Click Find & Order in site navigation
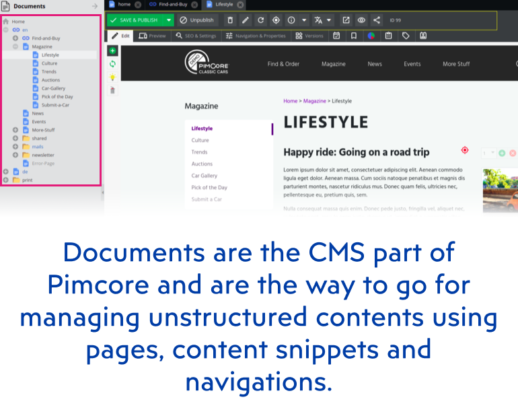The width and height of the screenshot is (518, 420). click(283, 64)
